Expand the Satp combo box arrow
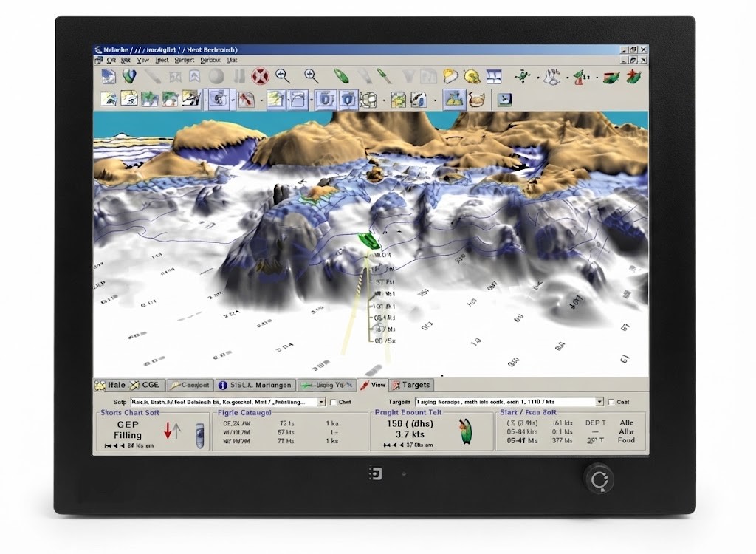Image resolution: width=756 pixels, height=554 pixels. (x=321, y=402)
